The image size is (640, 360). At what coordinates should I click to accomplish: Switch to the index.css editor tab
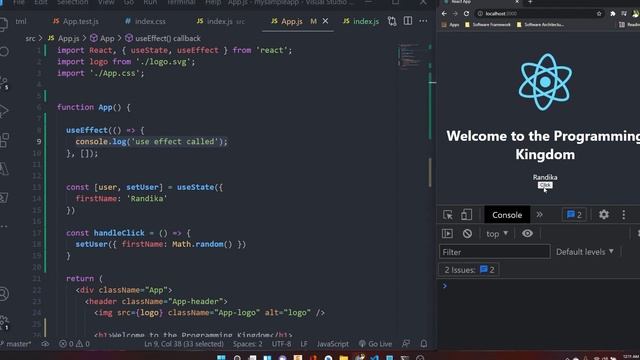146,21
